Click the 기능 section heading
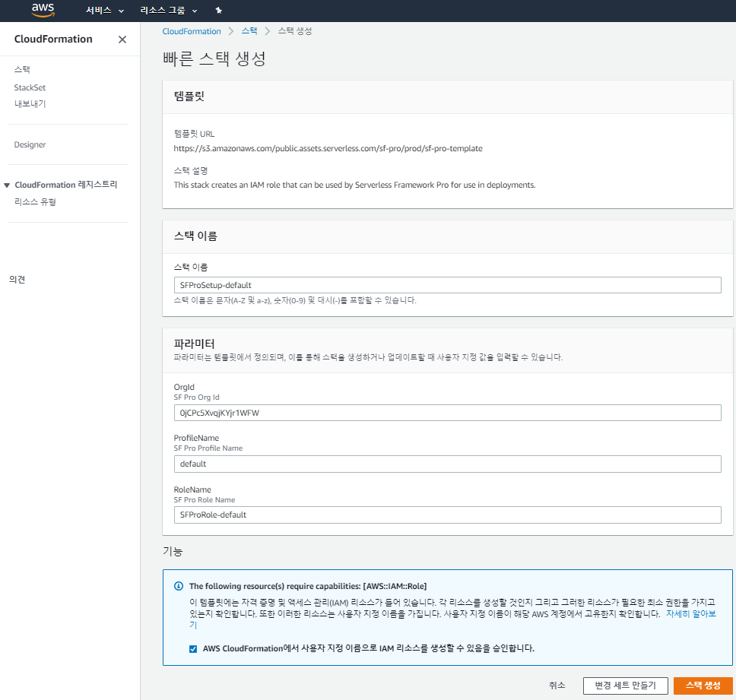 (173, 551)
